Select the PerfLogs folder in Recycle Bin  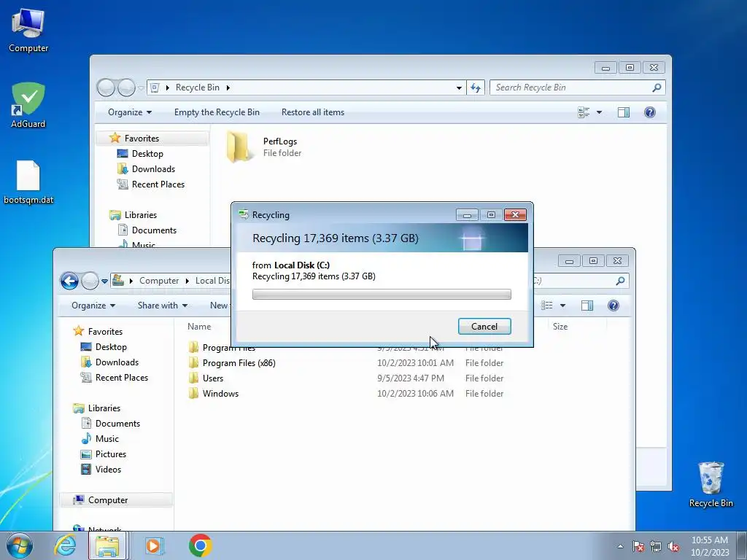click(264, 147)
